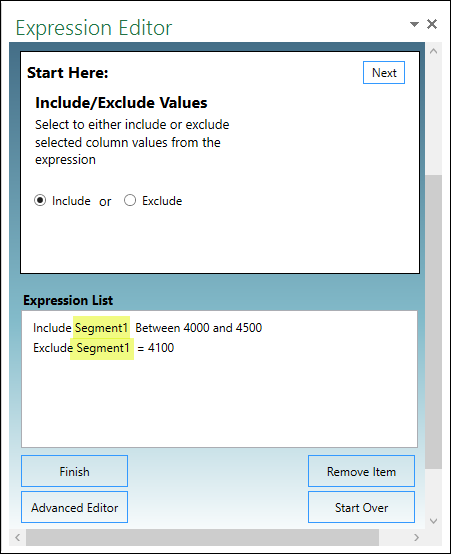Close the Expression Editor pane
This screenshot has height=554, width=451.
coord(432,24)
